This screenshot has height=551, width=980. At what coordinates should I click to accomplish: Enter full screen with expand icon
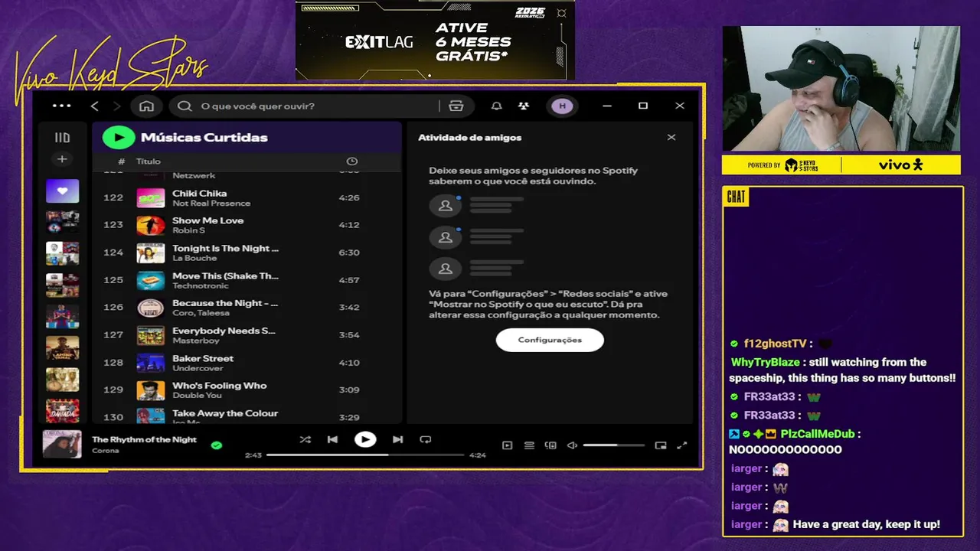682,445
